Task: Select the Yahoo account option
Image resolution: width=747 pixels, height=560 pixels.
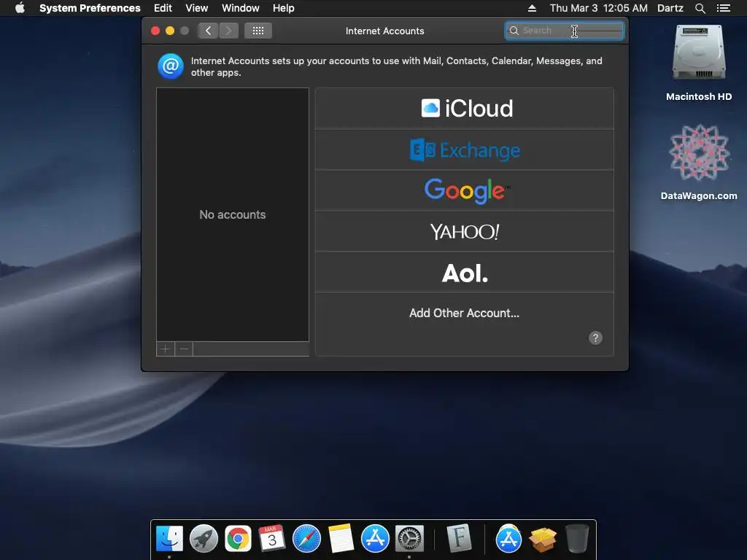Action: coord(465,232)
